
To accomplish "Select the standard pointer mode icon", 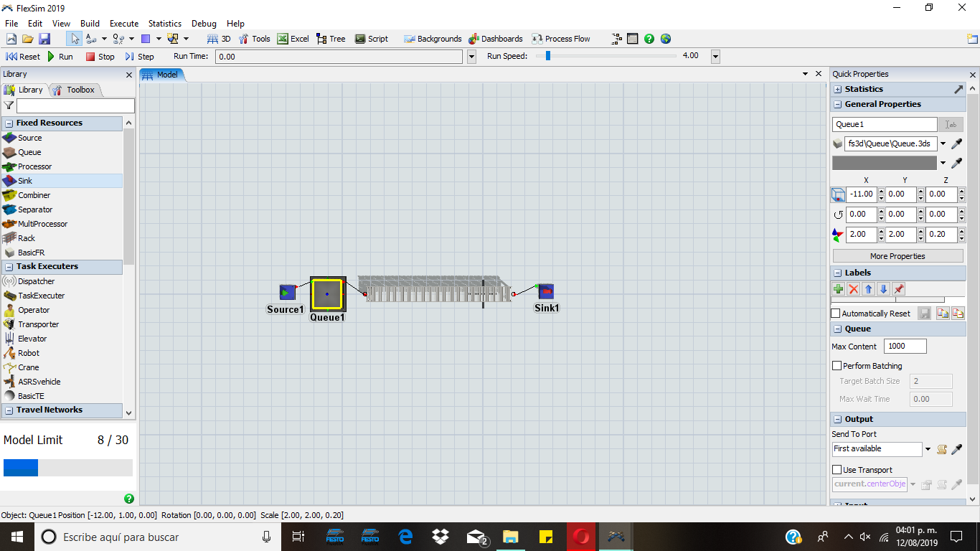I will [75, 39].
